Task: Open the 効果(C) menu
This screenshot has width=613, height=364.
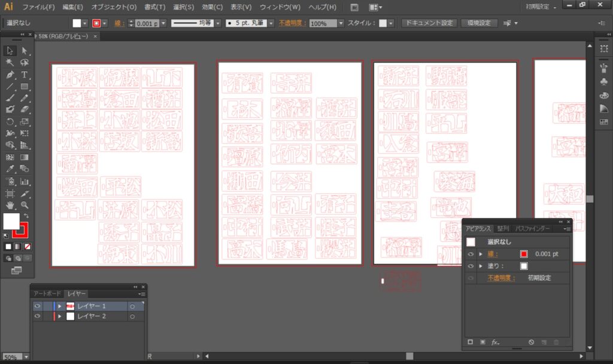Action: [x=213, y=7]
